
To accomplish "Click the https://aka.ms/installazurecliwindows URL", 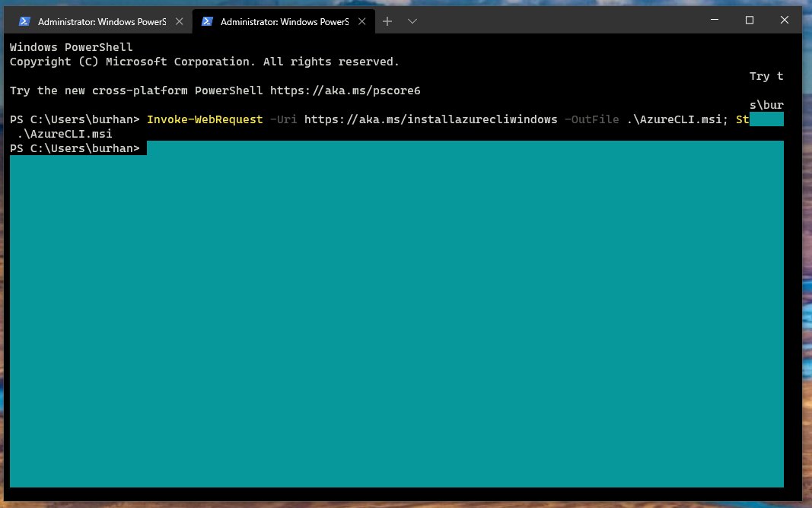I will [x=431, y=119].
